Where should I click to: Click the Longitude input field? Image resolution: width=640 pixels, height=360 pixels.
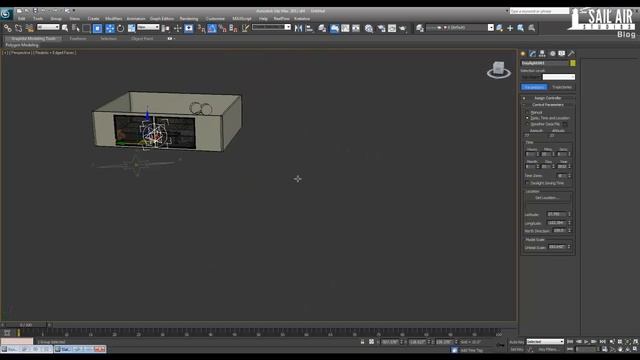557,223
